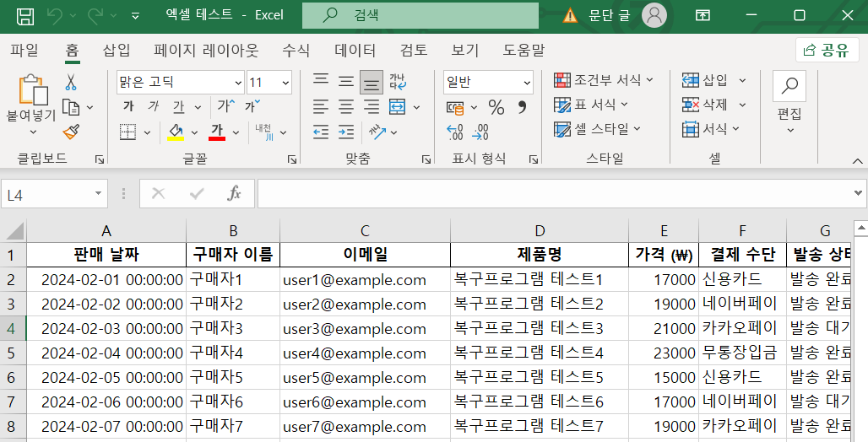The width and height of the screenshot is (868, 442).
Task: Click top align icon
Action: click(x=321, y=80)
